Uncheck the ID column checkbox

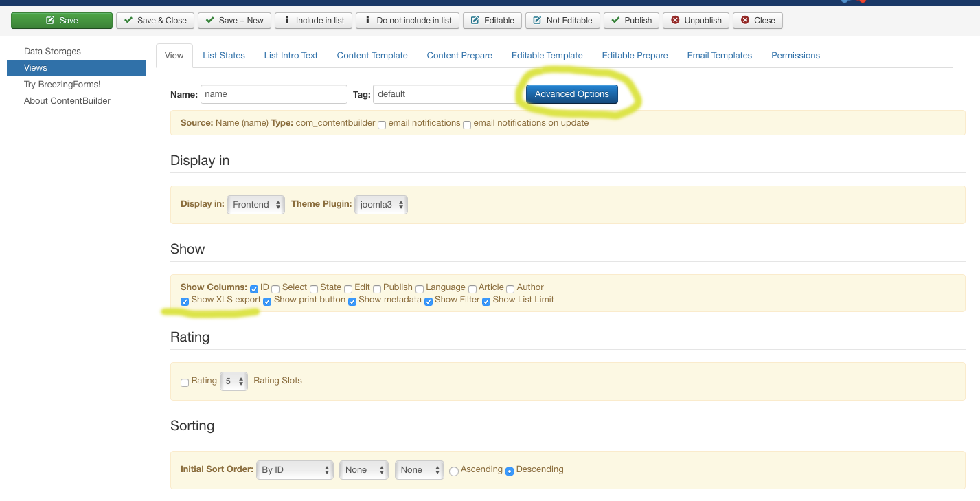coord(254,289)
